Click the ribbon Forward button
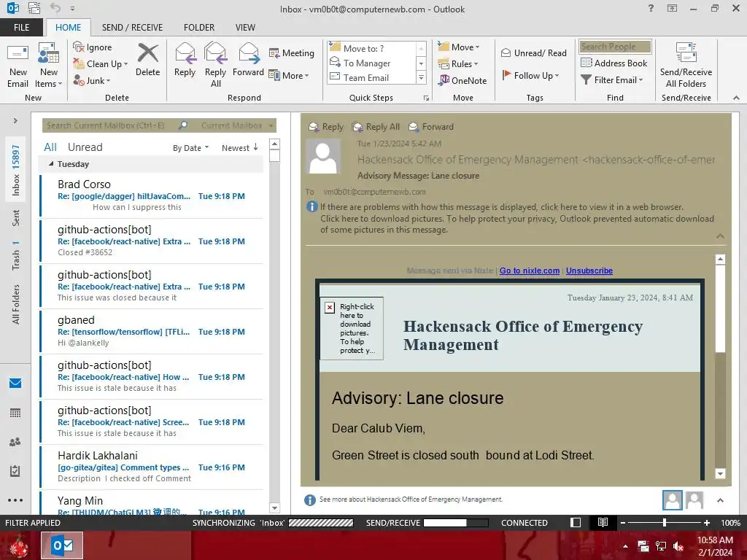Screen dimensions: 747x560 tap(248, 60)
